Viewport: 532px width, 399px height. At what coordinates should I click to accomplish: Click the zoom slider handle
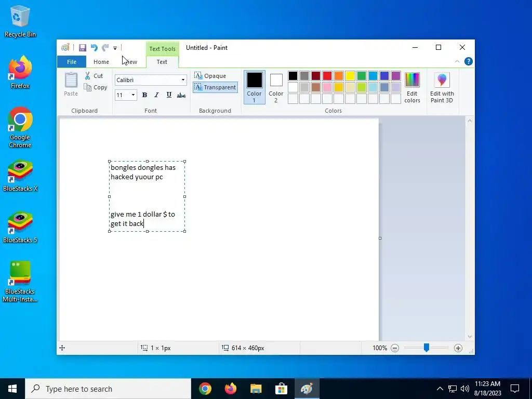coord(427,348)
